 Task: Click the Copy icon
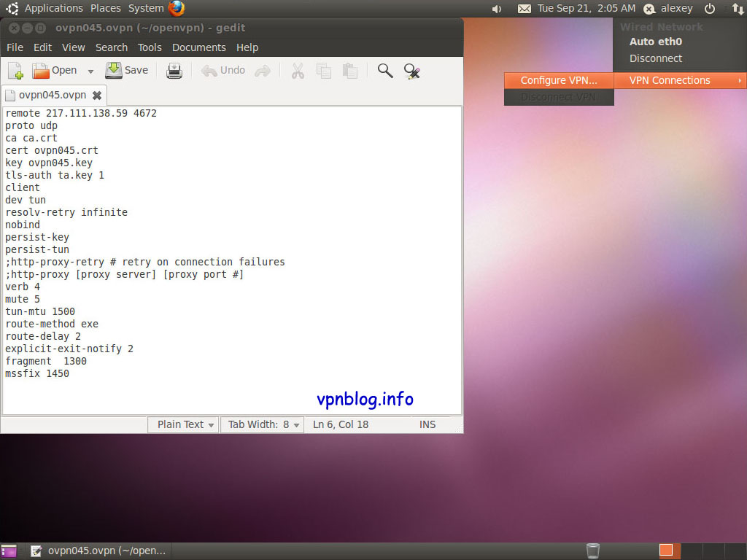click(x=324, y=71)
